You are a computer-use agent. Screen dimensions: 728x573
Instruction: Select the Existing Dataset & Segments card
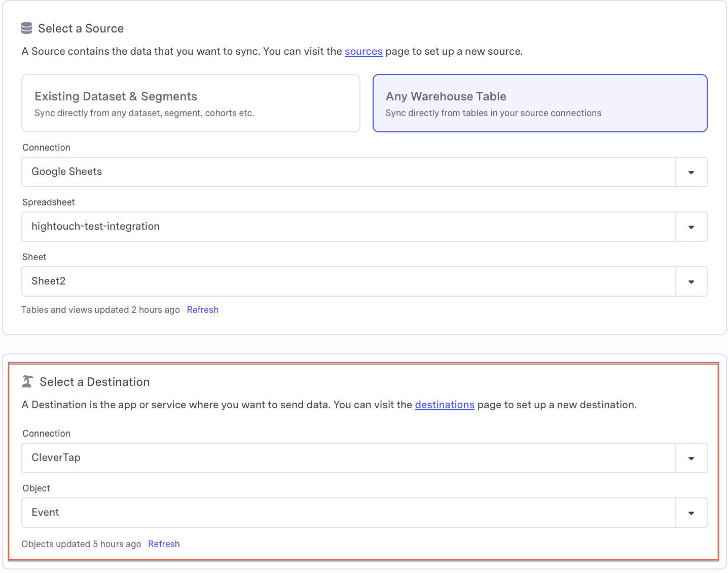191,103
